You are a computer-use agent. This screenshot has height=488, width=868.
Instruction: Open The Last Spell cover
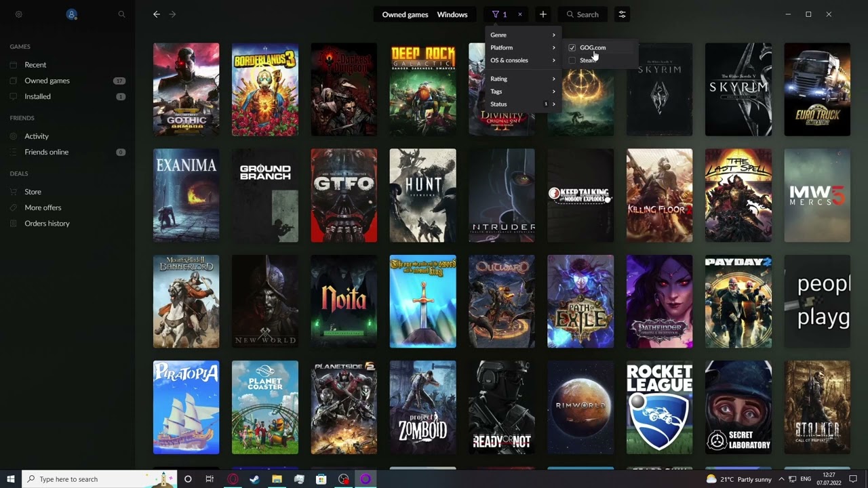[738, 195]
